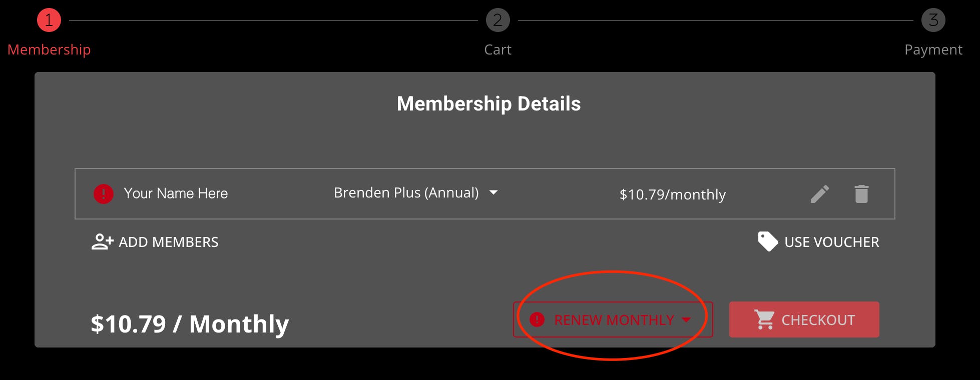This screenshot has height=380, width=980.
Task: Click the $10.79/monthly price in member row
Action: pos(672,194)
